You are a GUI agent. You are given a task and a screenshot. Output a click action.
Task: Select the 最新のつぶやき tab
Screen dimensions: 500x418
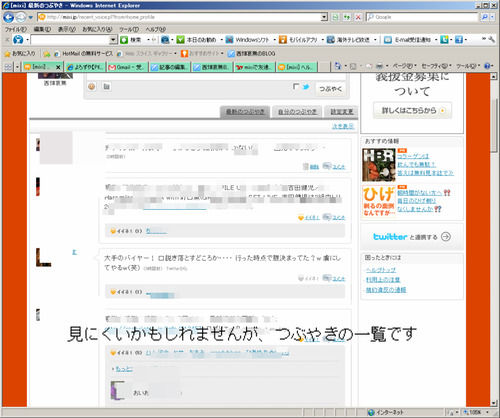click(245, 112)
